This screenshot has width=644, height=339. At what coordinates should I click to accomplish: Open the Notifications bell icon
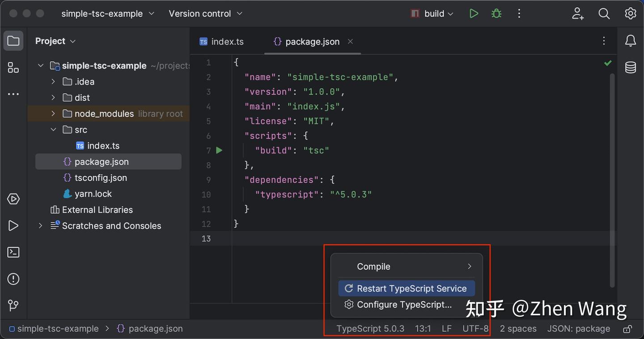pos(631,41)
